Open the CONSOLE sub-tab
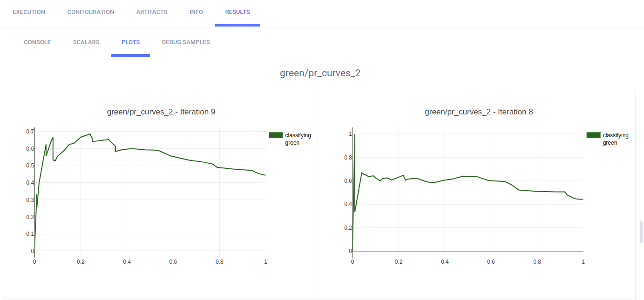 coord(37,42)
